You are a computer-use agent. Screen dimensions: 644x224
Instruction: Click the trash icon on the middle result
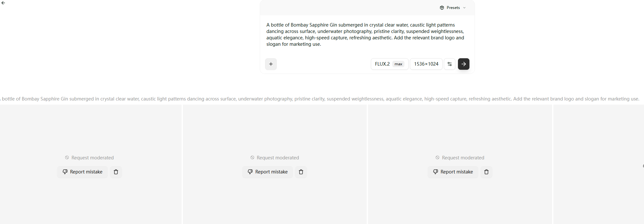(x=301, y=172)
